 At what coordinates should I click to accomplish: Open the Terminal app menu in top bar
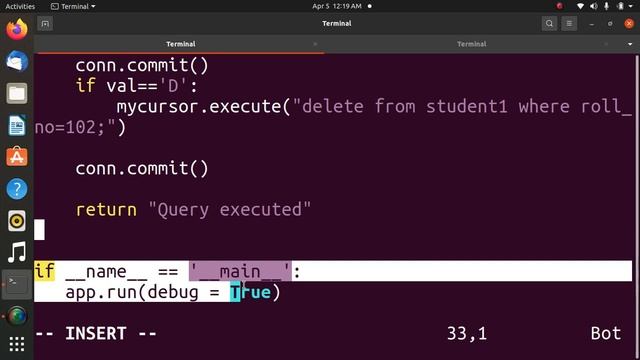click(73, 6)
